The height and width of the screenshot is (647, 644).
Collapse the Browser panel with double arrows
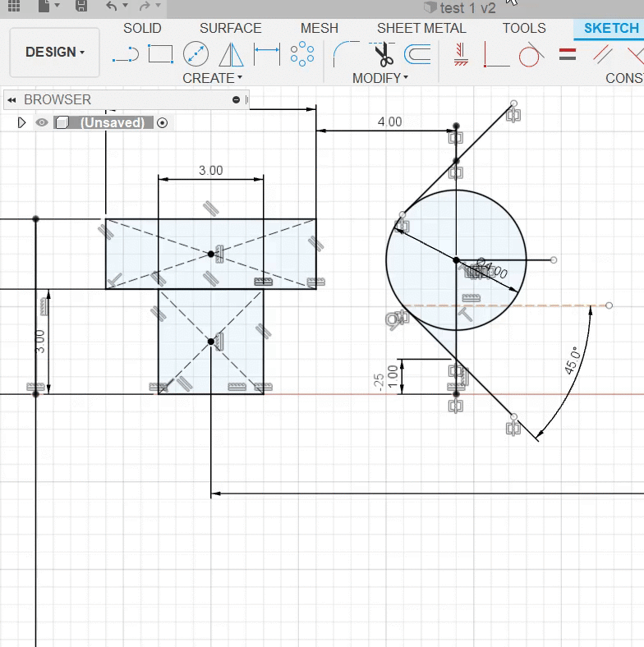[x=11, y=100]
